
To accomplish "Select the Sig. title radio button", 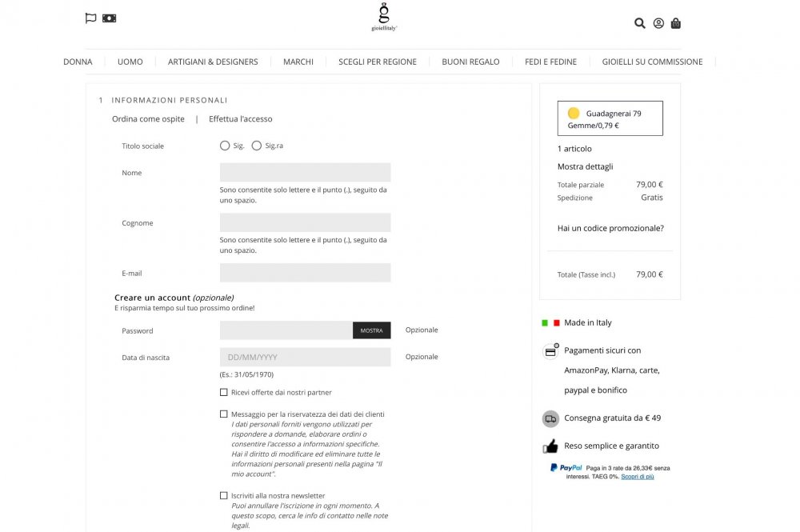I will coord(224,145).
